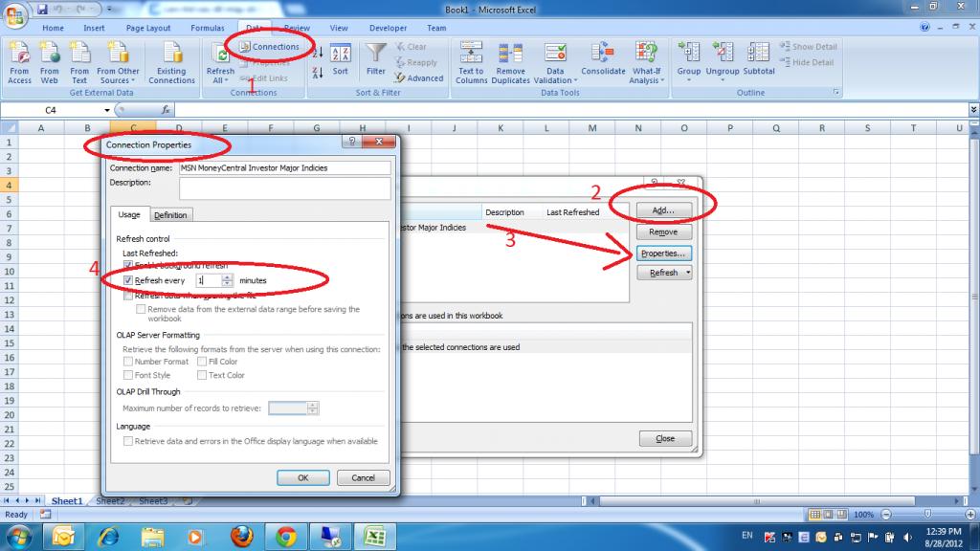Switch to the Definition tab
The image size is (980, 551).
click(x=170, y=215)
